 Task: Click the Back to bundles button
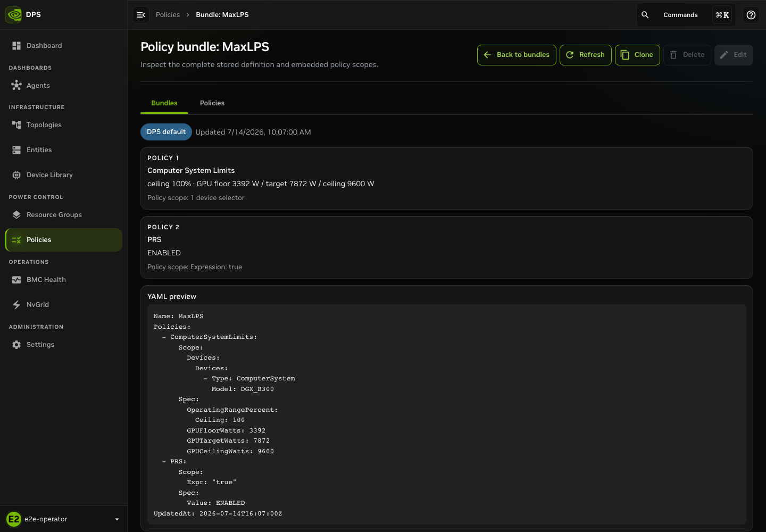517,55
